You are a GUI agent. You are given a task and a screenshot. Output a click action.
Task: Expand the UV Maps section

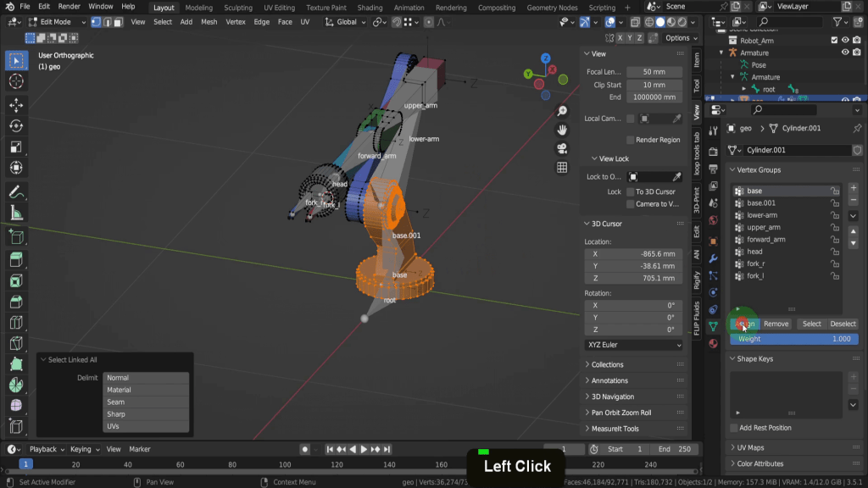point(750,447)
